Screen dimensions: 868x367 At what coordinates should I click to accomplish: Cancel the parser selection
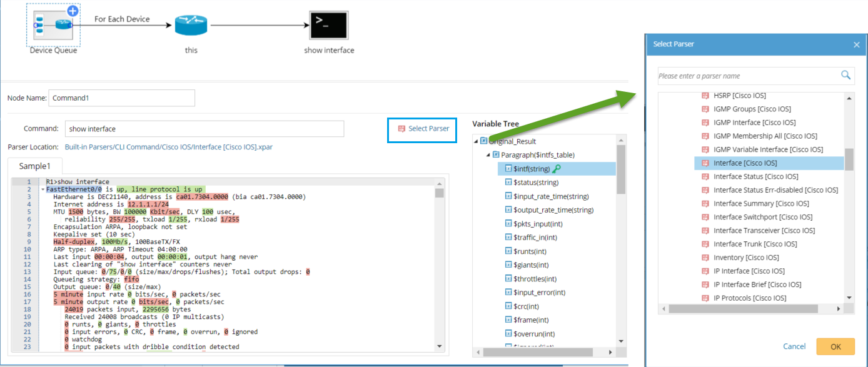click(x=794, y=346)
